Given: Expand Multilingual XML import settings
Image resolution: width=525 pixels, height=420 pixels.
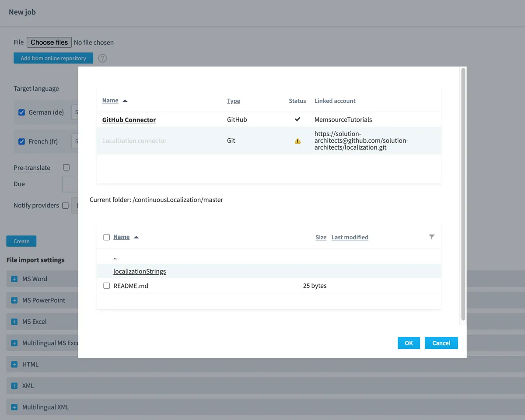Looking at the screenshot, I should click(x=14, y=407).
